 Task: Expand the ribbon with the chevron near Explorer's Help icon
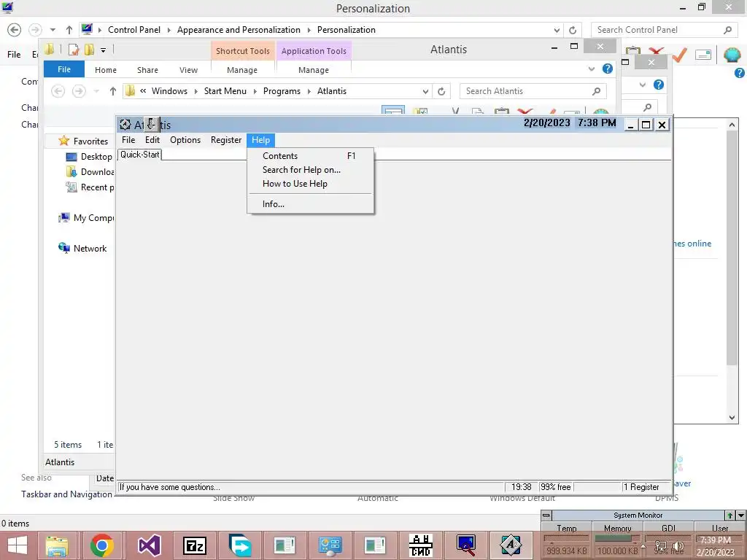click(x=591, y=69)
